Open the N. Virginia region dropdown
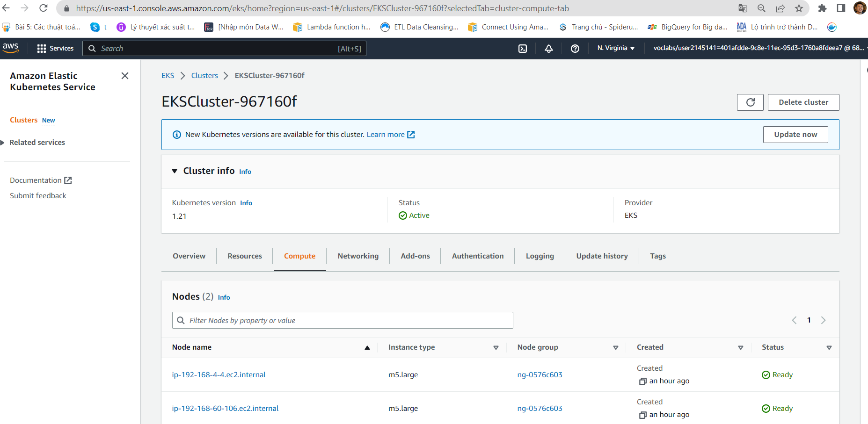Screen dimensions: 868x424 (616, 48)
